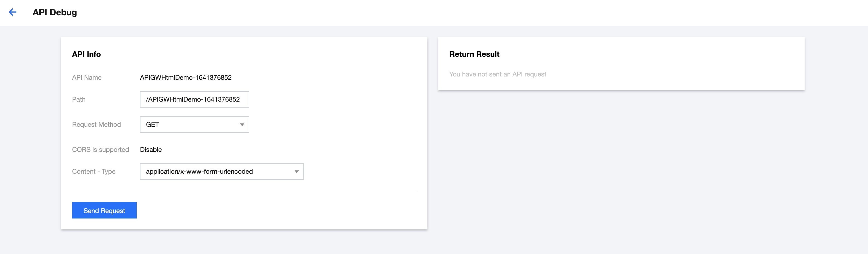Click the Disable CORS status text
868x254 pixels.
tap(151, 150)
